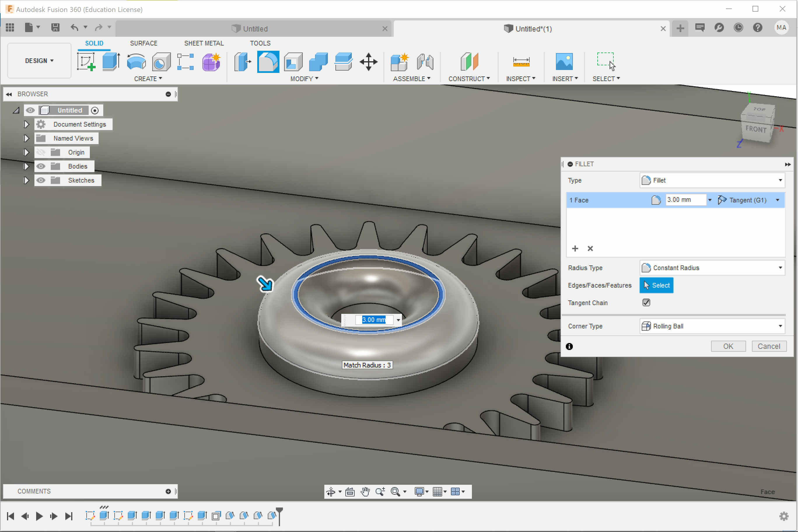Toggle visibility eye for Bodies folder
Screen dimensions: 798x532
tap(41, 166)
